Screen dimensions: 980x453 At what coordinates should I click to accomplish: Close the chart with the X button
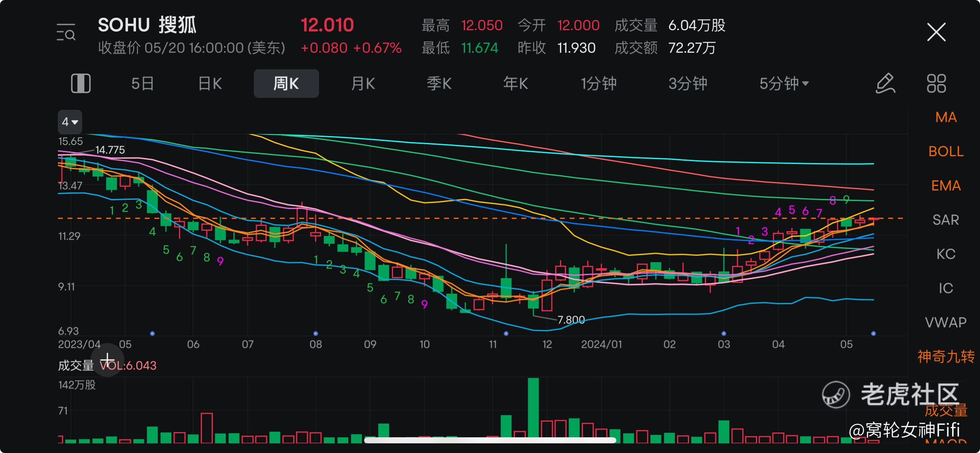pyautogui.click(x=936, y=32)
